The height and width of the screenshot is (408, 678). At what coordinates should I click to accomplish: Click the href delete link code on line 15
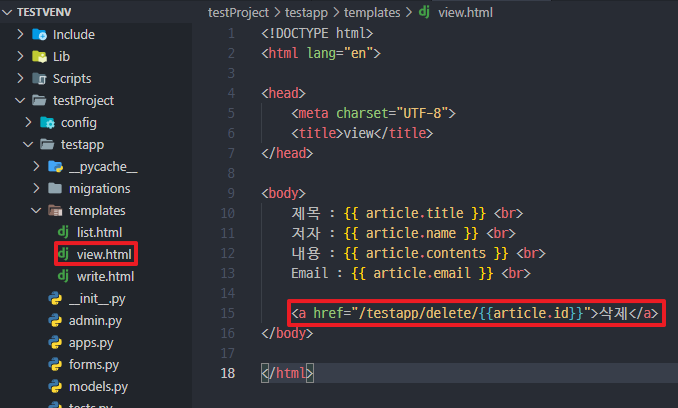click(474, 313)
